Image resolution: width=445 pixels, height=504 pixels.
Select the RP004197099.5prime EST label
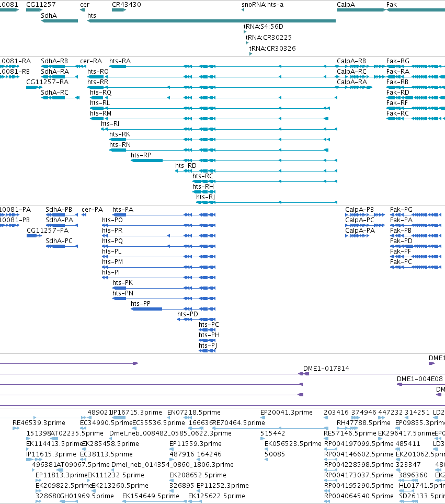(x=359, y=443)
